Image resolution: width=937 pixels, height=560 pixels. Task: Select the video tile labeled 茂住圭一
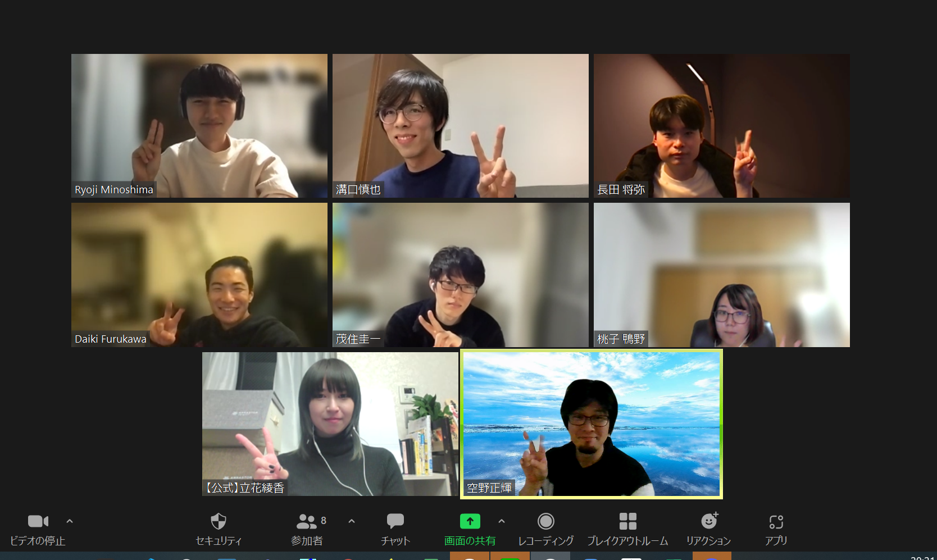click(x=460, y=275)
